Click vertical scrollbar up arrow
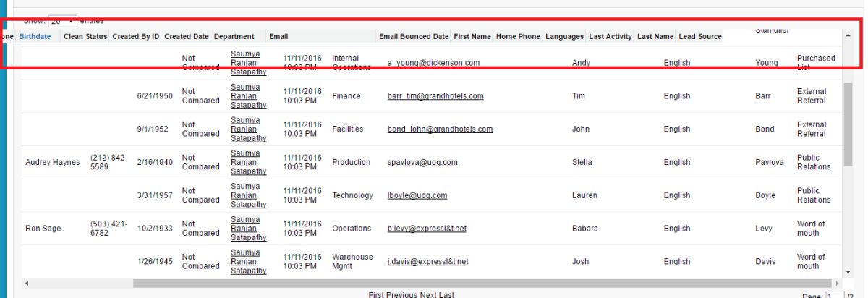 point(848,35)
